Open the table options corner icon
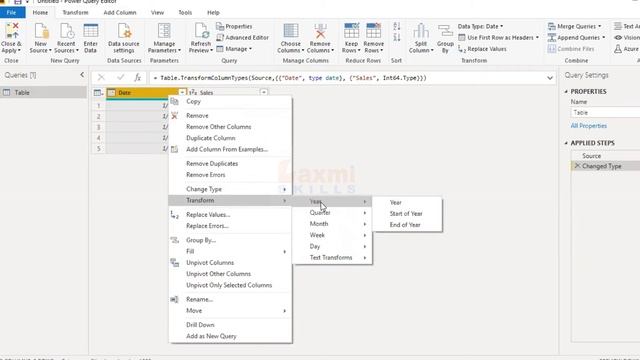 [x=98, y=93]
